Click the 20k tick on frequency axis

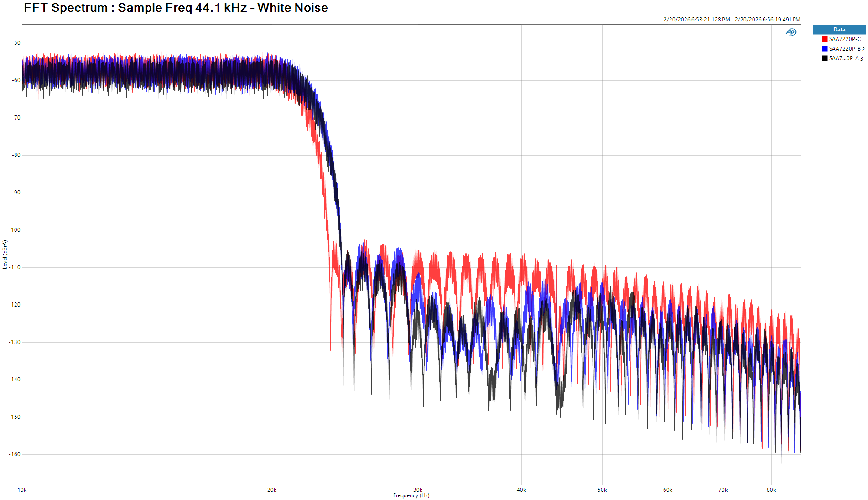tap(272, 490)
